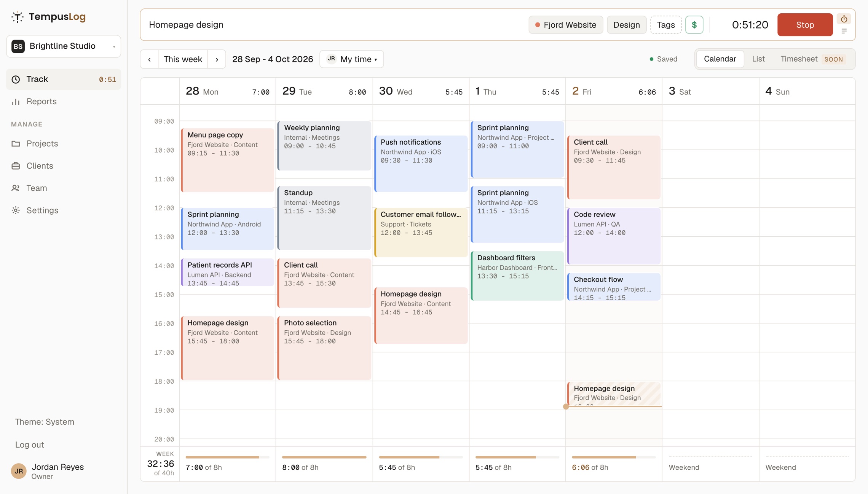Toggle the billable dollar sign button
Screen dimensions: 868x494
(x=694, y=25)
